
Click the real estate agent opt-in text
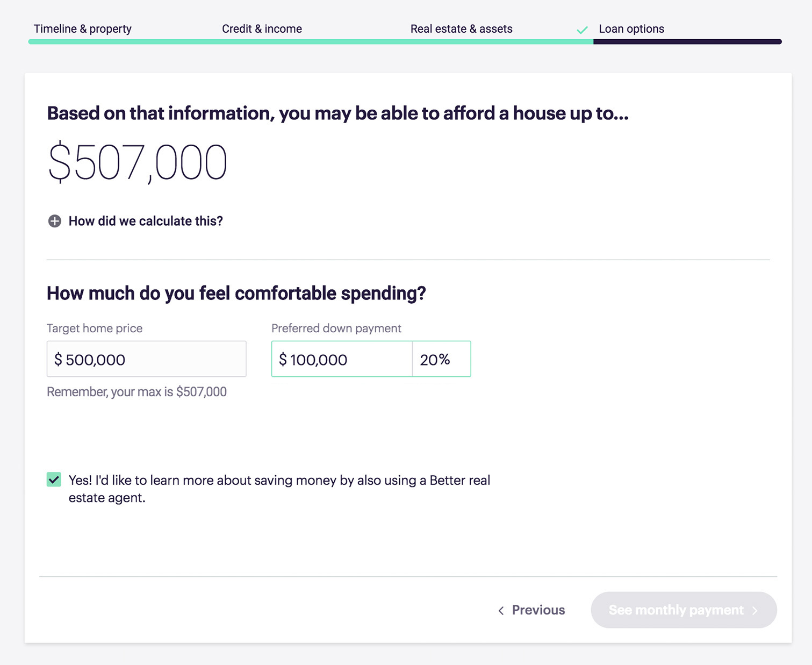(x=279, y=489)
